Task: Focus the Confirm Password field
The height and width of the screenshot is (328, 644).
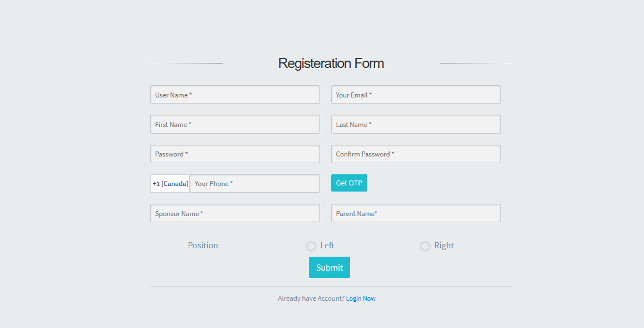Action: click(416, 154)
